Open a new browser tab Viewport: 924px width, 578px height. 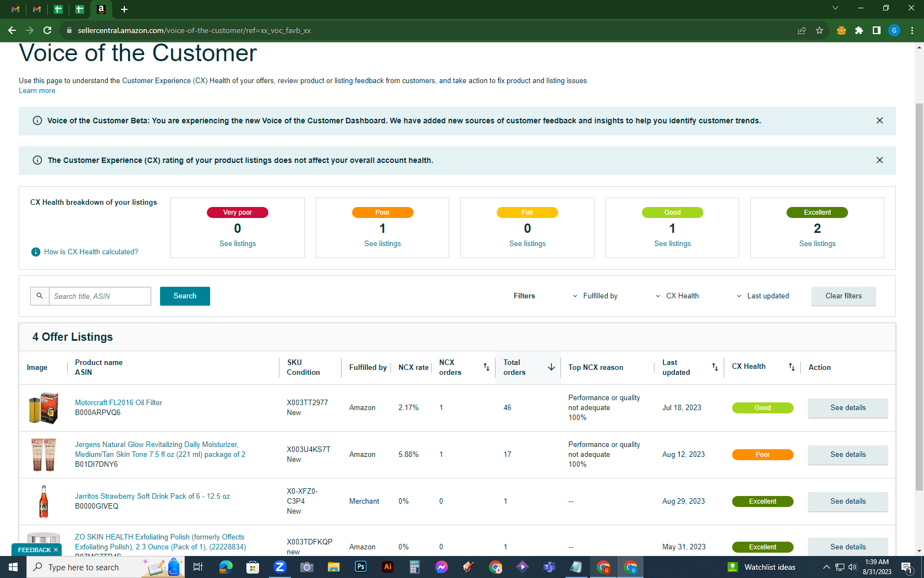(124, 9)
